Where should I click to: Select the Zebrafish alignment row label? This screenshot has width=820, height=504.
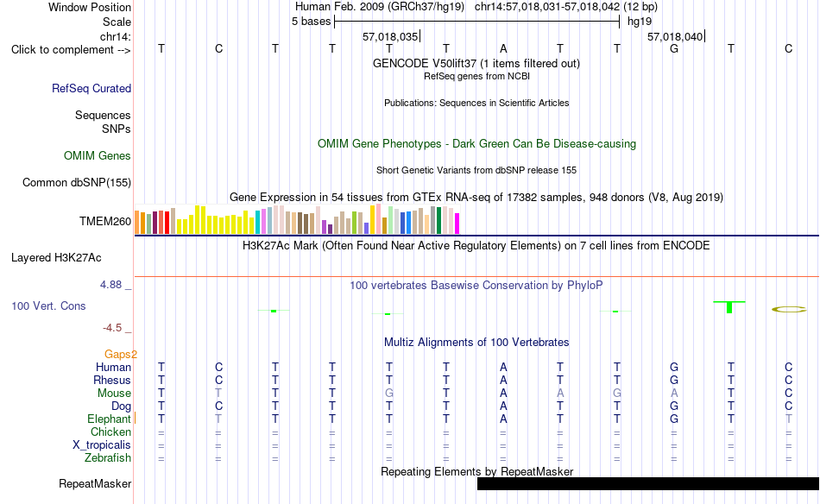pos(108,458)
